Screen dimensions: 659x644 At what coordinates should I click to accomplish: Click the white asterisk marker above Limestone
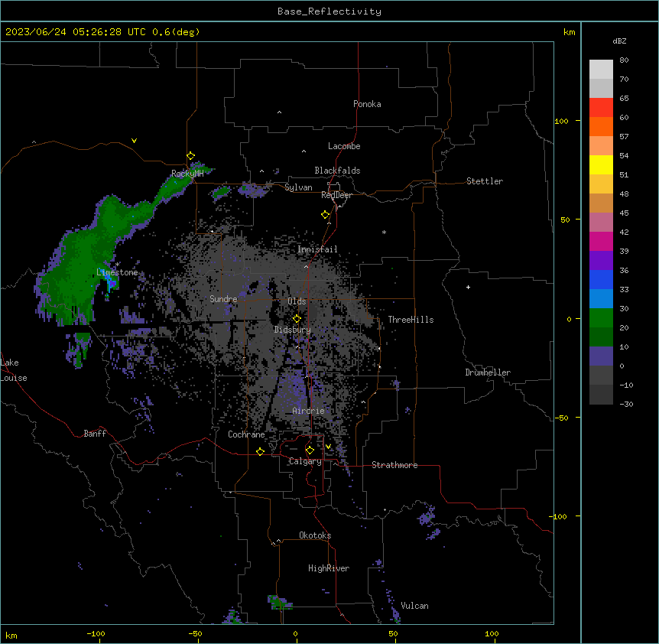click(x=118, y=264)
